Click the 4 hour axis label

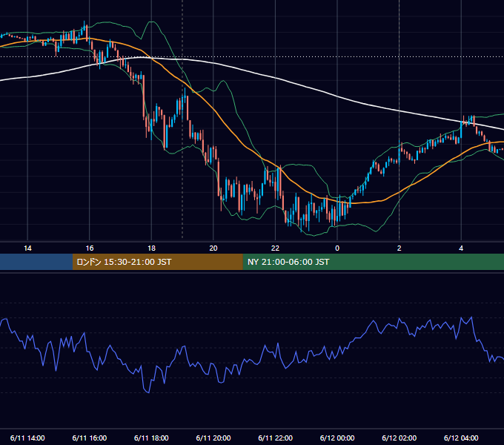coord(461,248)
